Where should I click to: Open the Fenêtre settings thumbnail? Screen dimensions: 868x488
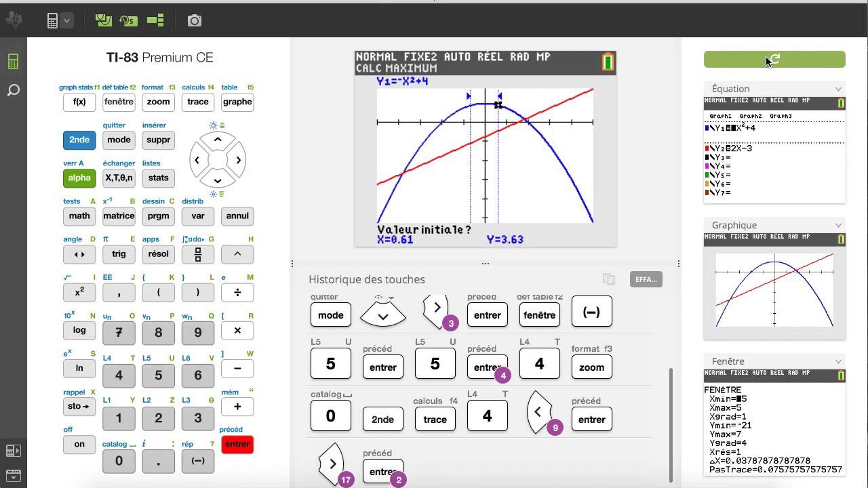click(774, 422)
